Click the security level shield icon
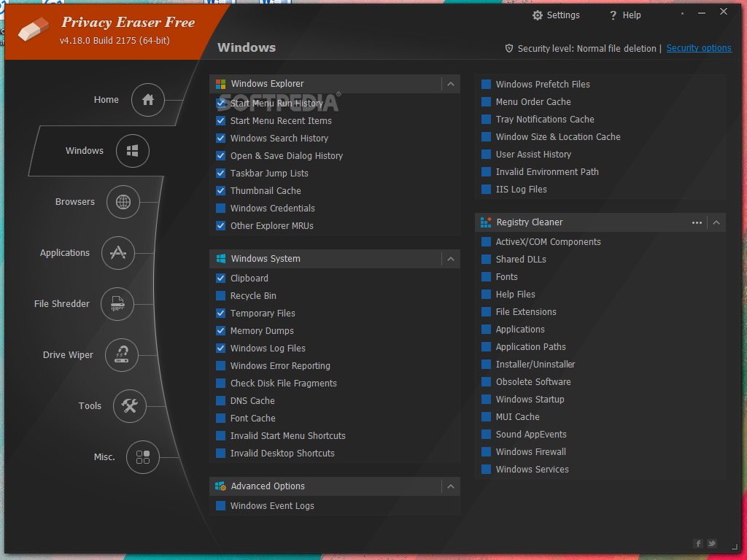 [x=508, y=48]
